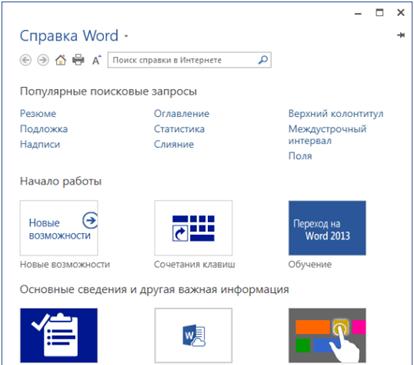Image resolution: width=414 pixels, height=365 pixels.
Task: Click the magnifier search icon
Action: 263,60
